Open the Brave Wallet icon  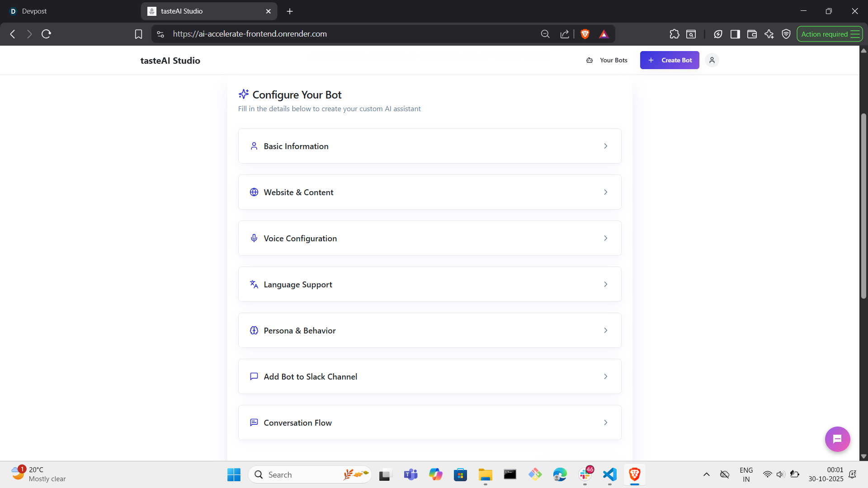[752, 34]
